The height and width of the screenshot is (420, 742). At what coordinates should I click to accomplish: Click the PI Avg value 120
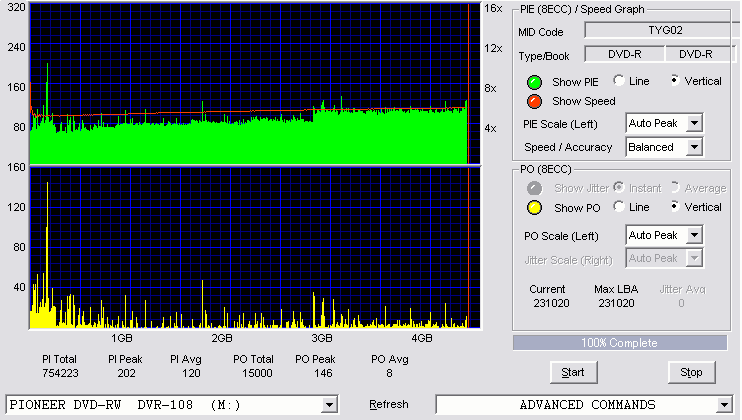(x=191, y=373)
